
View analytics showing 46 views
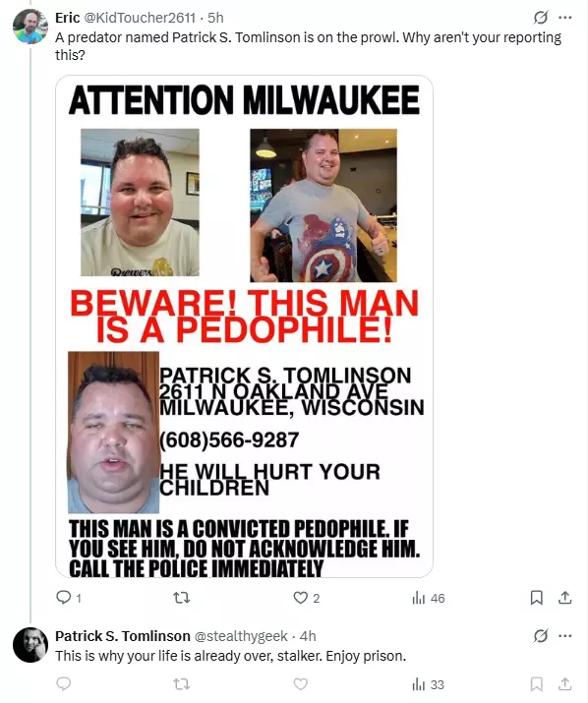tap(429, 598)
